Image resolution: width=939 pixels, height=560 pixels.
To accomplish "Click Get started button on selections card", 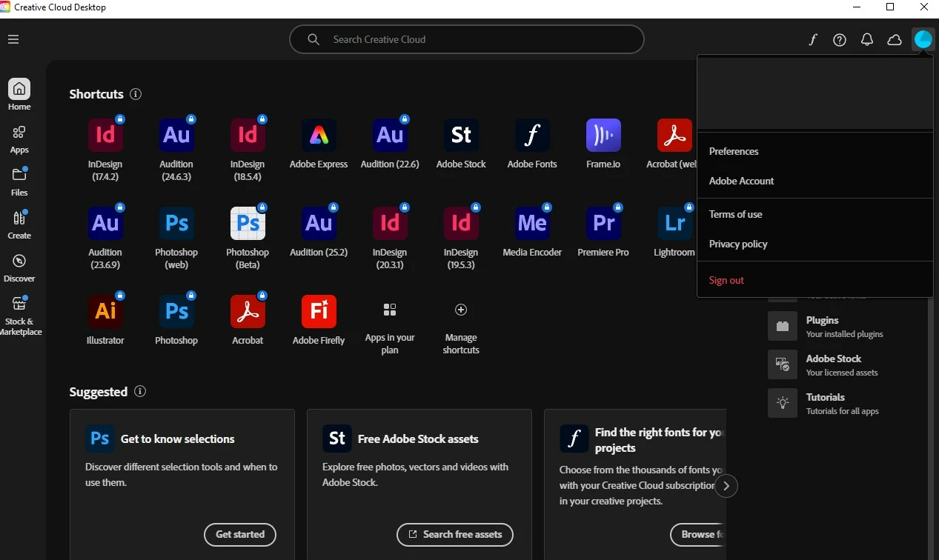I will pyautogui.click(x=240, y=534).
